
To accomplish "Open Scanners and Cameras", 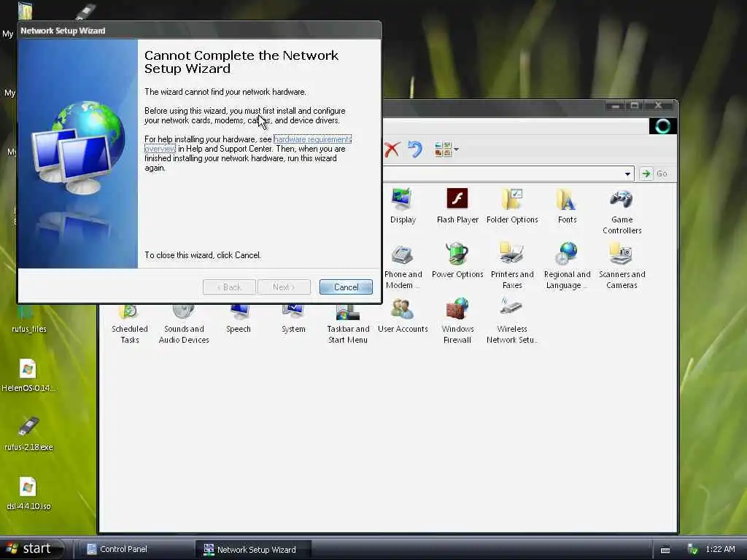I will [x=622, y=266].
